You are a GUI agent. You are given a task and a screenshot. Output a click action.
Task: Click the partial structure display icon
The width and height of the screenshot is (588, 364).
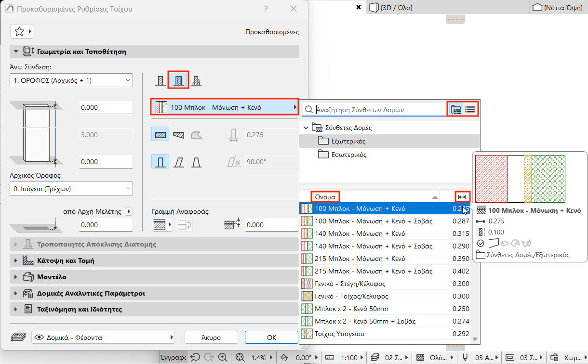[x=420, y=357]
